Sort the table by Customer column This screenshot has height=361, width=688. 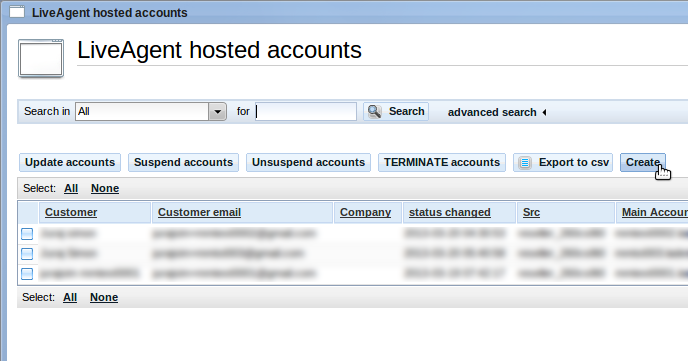click(71, 212)
